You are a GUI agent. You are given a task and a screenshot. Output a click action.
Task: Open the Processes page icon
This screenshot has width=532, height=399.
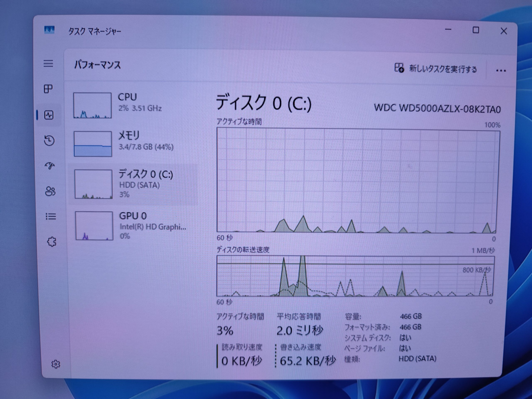coord(48,89)
